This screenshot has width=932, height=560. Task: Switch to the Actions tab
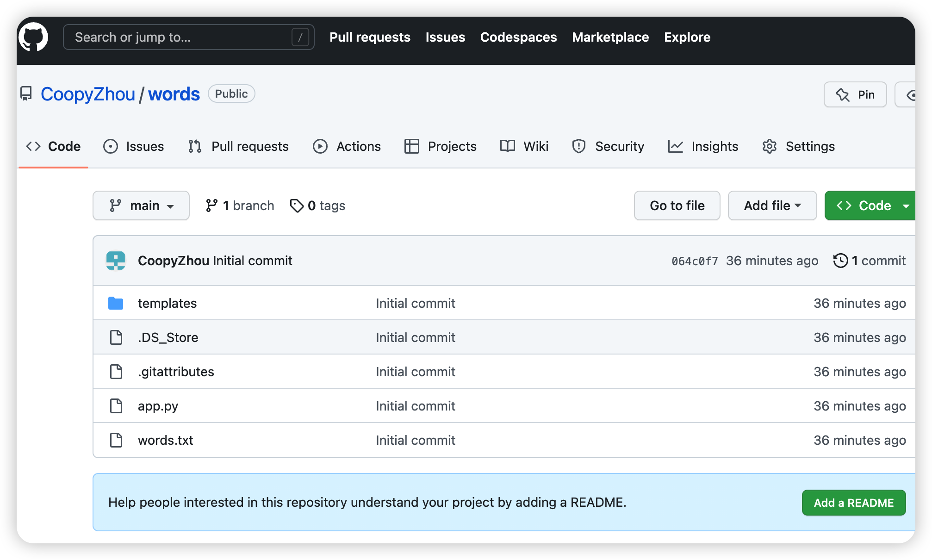coord(347,146)
